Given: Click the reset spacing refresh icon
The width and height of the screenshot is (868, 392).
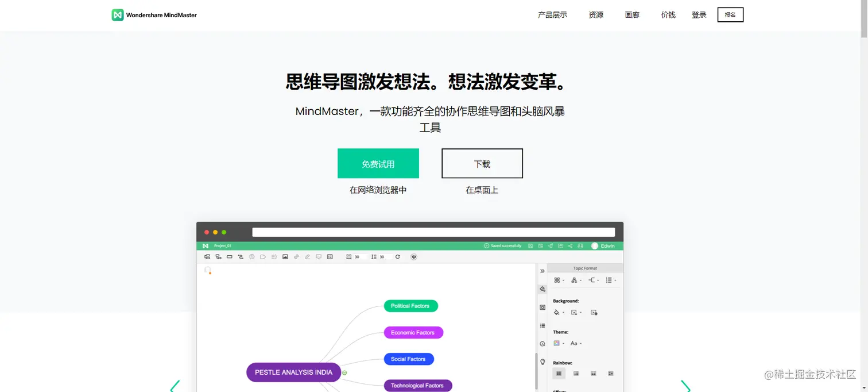Looking at the screenshot, I should [397, 257].
